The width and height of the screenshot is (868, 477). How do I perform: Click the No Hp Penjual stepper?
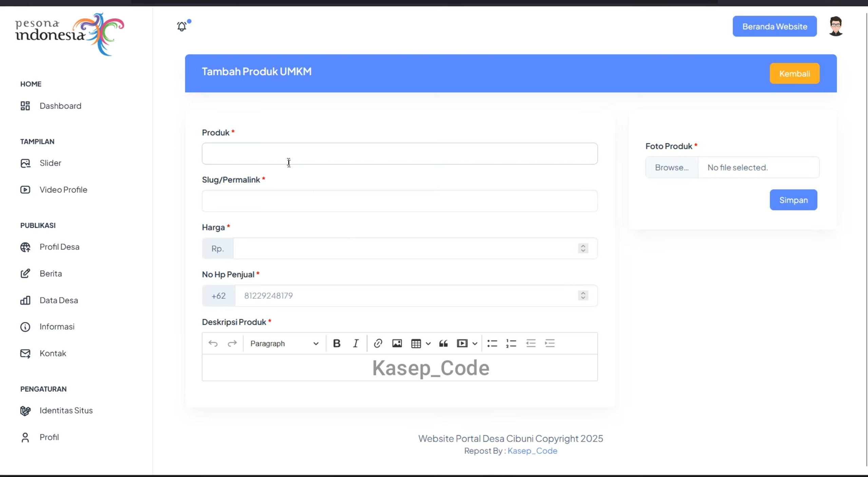tap(583, 296)
